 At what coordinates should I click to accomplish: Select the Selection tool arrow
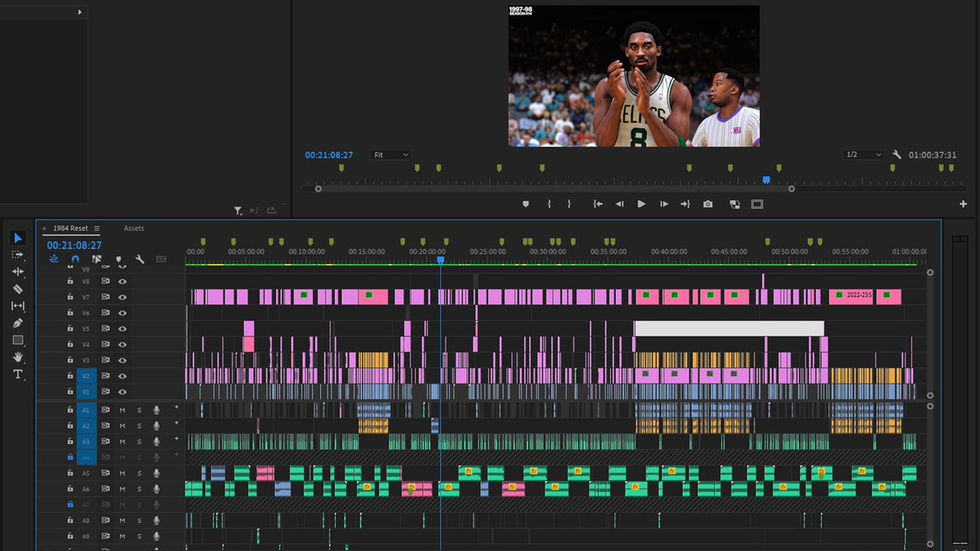click(x=18, y=238)
